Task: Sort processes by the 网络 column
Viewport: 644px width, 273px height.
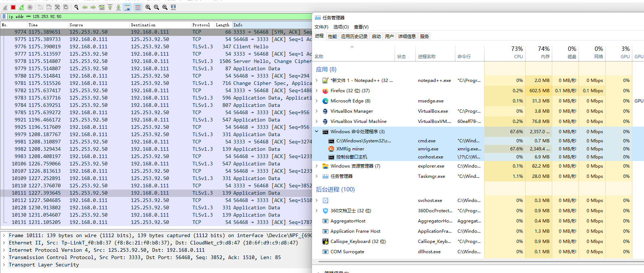Action: click(x=592, y=53)
